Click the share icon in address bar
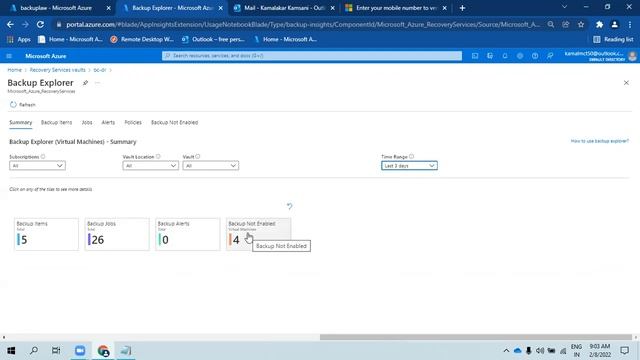This screenshot has height=360, width=640. pos(566,24)
